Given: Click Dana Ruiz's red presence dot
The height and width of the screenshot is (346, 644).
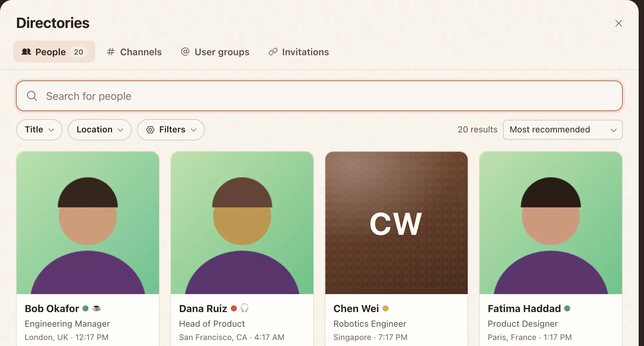Looking at the screenshot, I should [x=234, y=308].
